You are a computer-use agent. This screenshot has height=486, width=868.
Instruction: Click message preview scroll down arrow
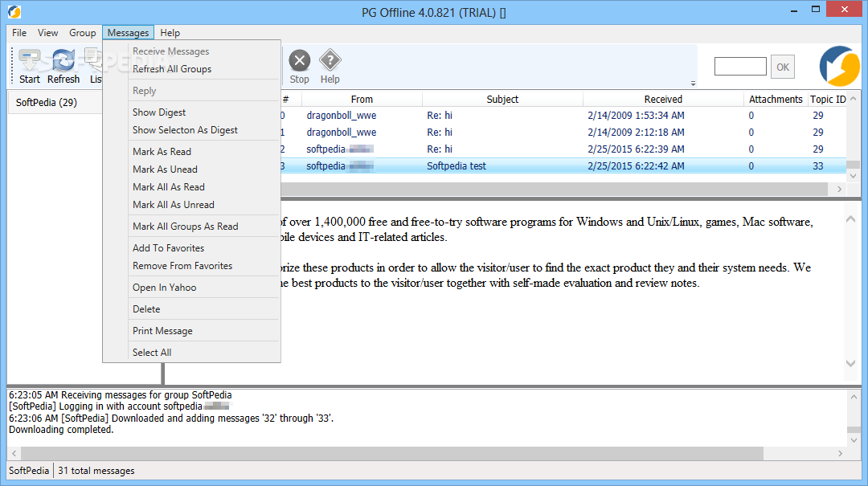[x=851, y=363]
